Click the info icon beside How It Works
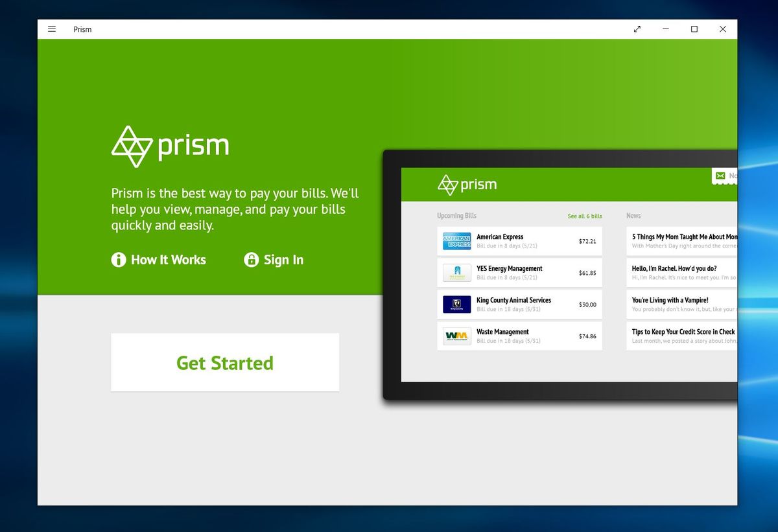Image resolution: width=778 pixels, height=532 pixels. click(x=119, y=259)
